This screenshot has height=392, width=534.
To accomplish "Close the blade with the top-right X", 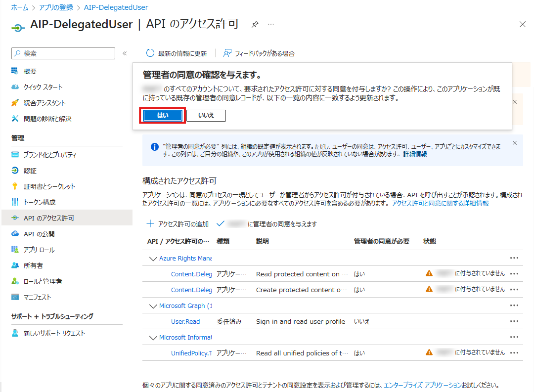I will click(523, 24).
